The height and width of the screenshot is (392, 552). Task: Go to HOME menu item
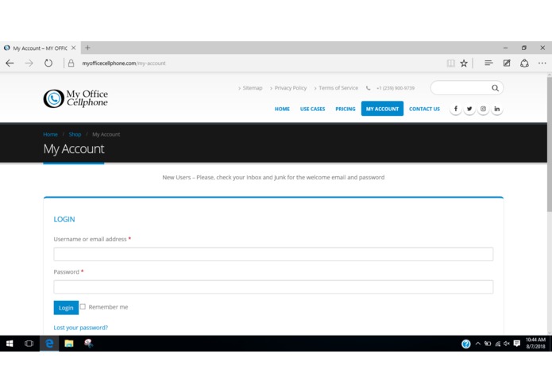282,109
